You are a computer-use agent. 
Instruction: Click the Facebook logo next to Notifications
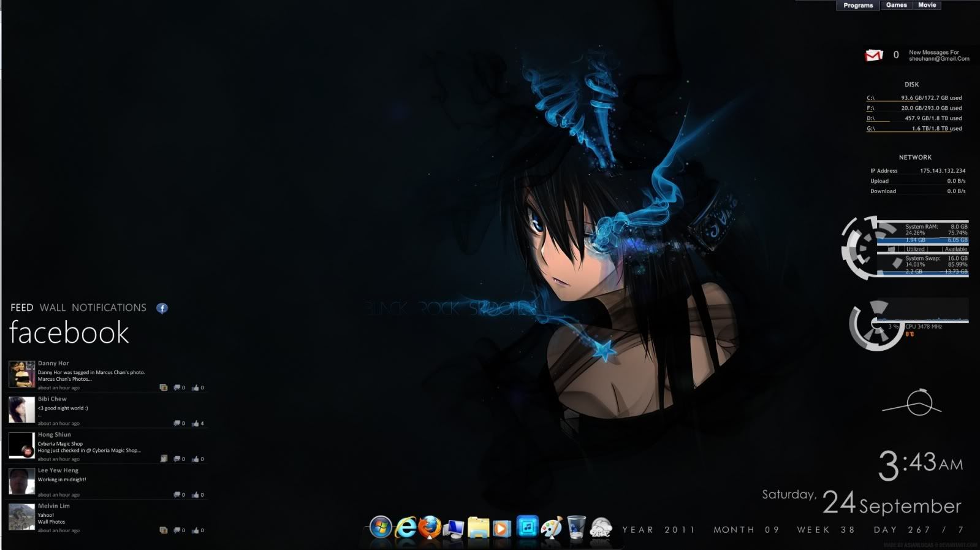click(x=162, y=308)
